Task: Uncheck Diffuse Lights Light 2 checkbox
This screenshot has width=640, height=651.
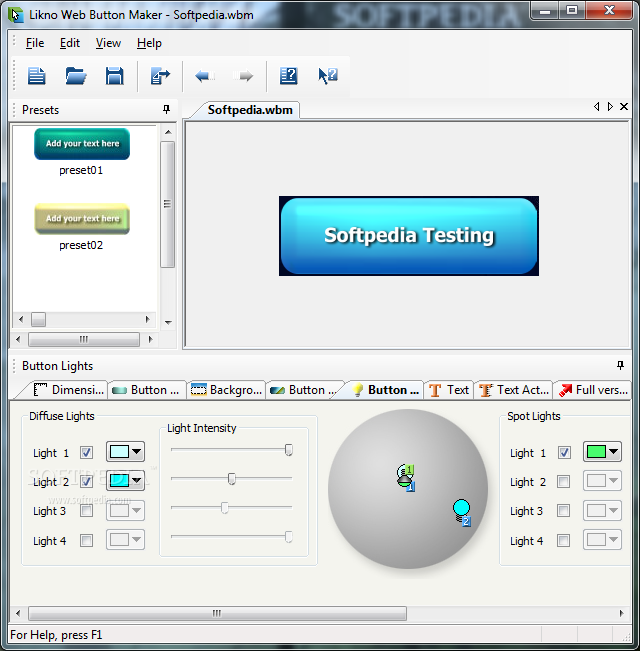Action: pos(86,481)
